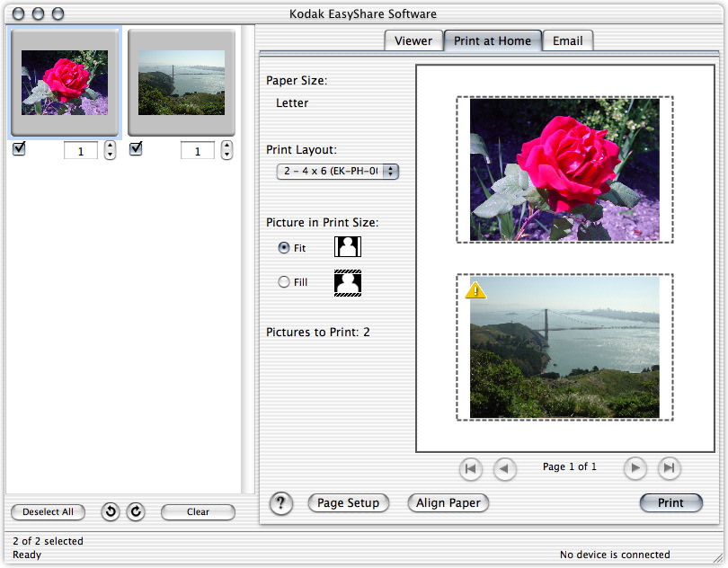Open the Print Layout dropdown
Viewport: 728px width, 568px height.
337,171
